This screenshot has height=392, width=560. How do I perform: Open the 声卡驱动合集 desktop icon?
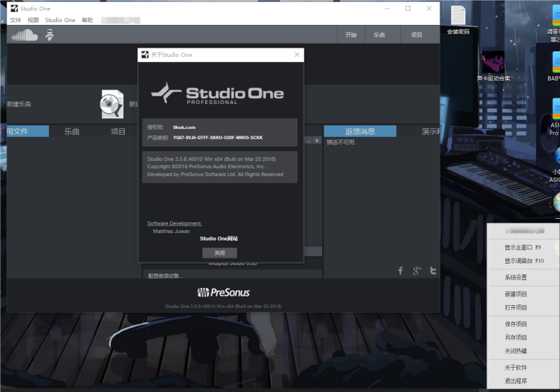click(493, 66)
